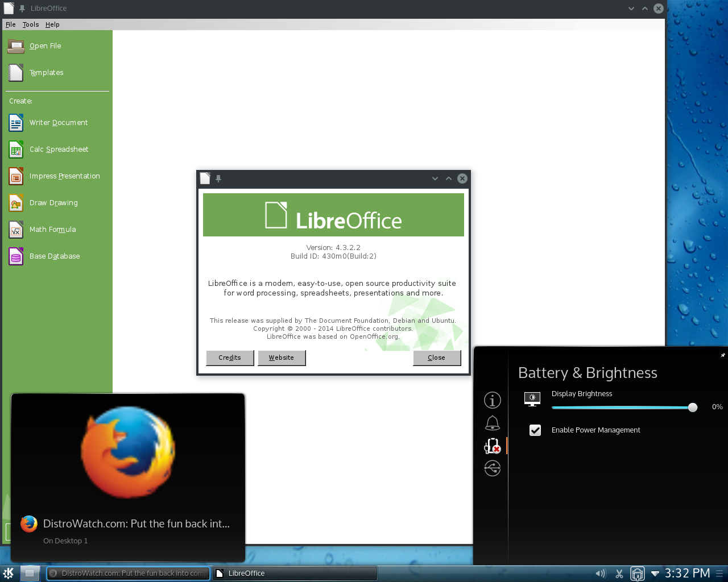
Task: Open the Tools menu
Action: click(x=31, y=24)
